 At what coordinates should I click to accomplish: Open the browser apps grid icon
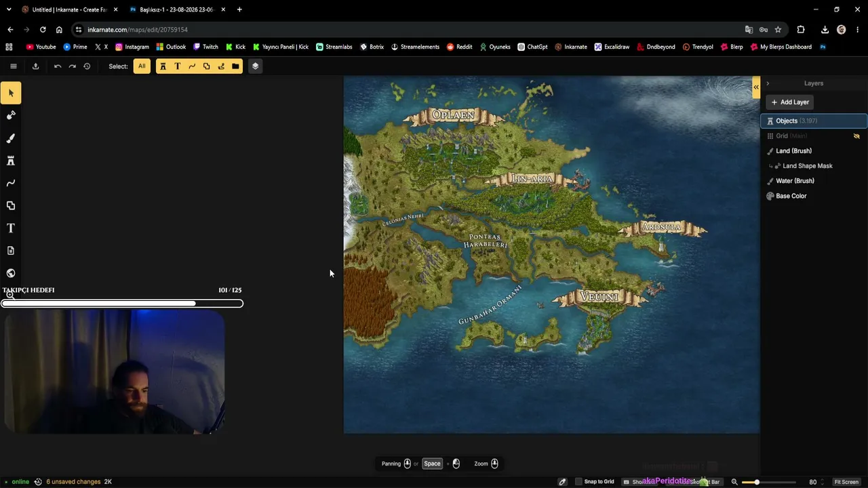point(9,47)
